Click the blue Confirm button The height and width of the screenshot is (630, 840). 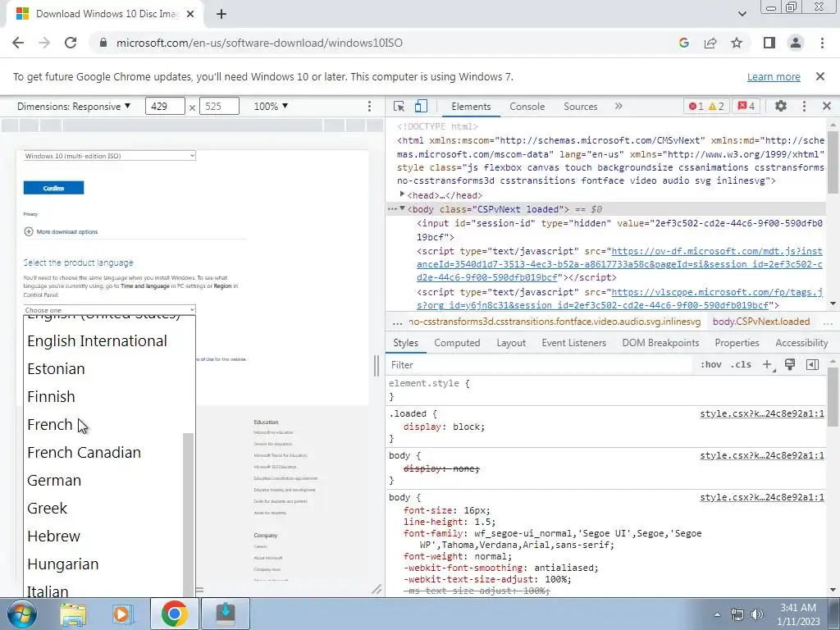(x=53, y=188)
